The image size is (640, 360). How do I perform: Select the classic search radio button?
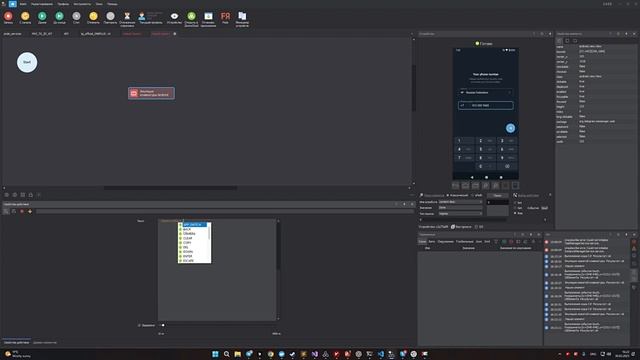click(448, 196)
